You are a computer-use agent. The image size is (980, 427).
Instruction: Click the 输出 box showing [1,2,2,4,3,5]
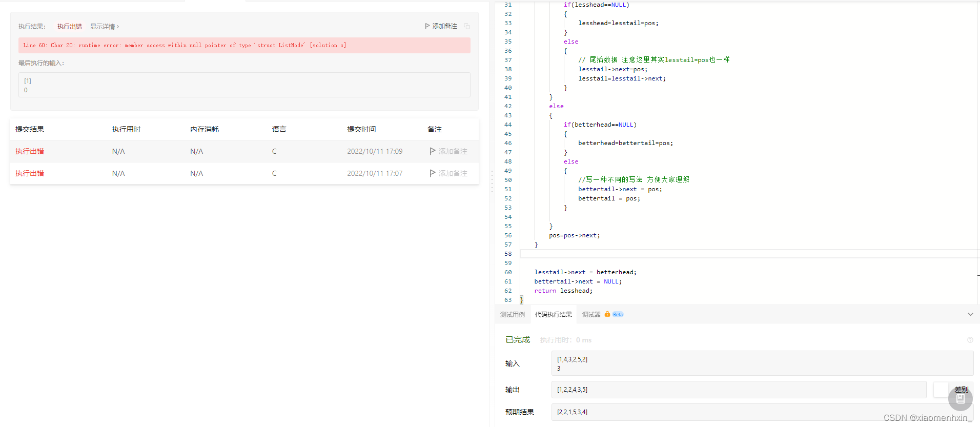coord(739,390)
